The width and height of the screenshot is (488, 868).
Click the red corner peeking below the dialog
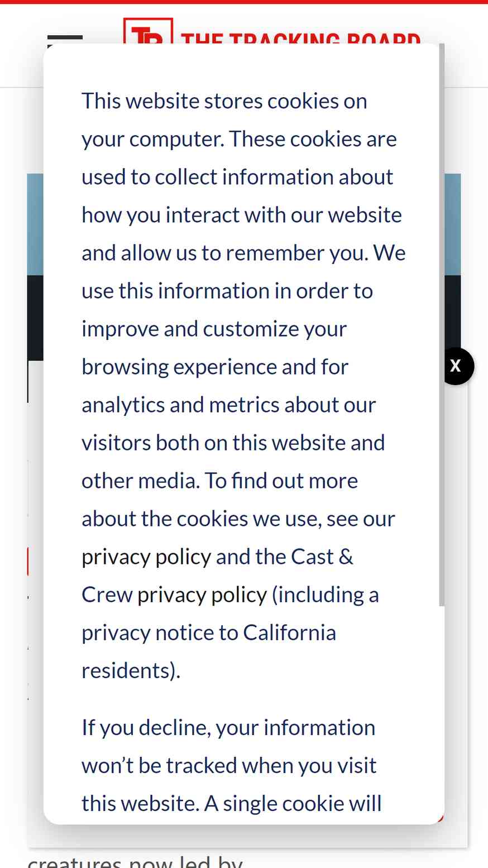point(441,819)
